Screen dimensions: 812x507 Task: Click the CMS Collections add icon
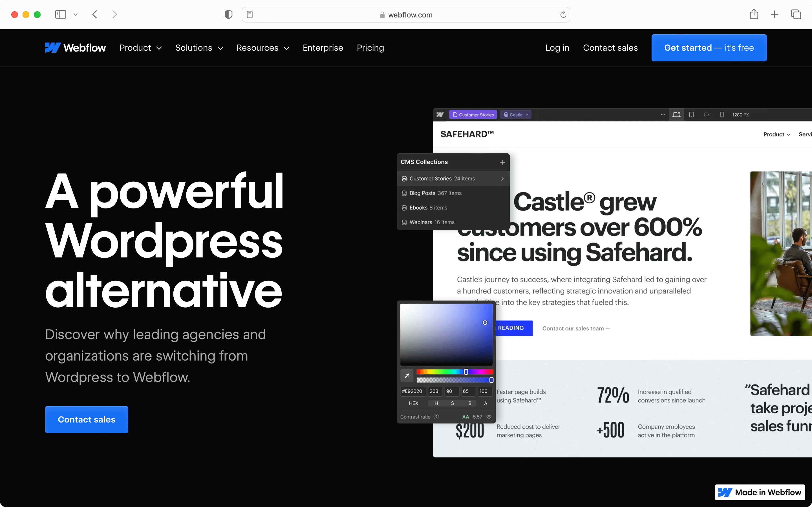[x=501, y=162]
